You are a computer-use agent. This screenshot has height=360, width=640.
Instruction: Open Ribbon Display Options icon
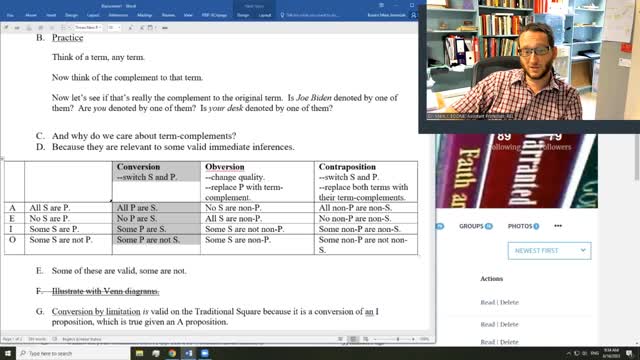click(x=381, y=5)
